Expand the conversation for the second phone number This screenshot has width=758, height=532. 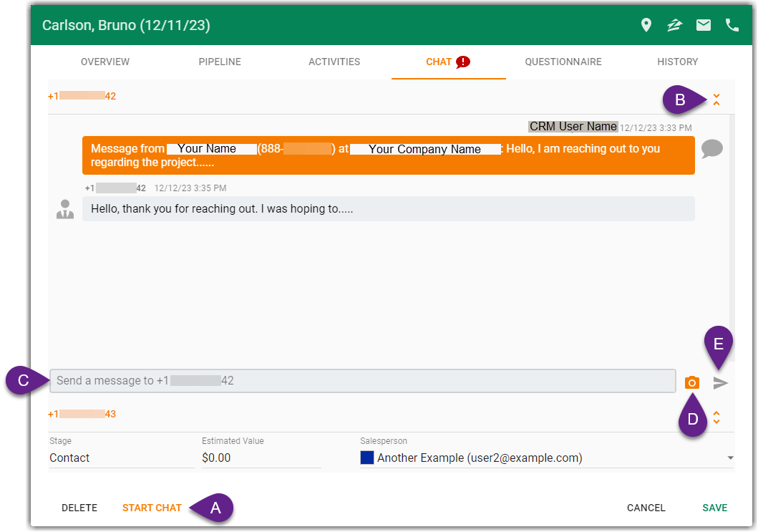pyautogui.click(x=716, y=417)
